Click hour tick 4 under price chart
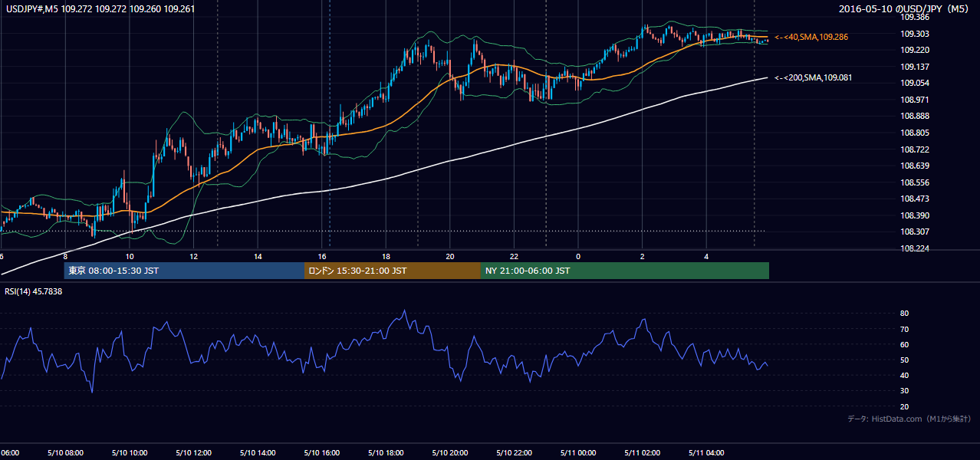Screen dimensions: 980x460 click(707, 257)
